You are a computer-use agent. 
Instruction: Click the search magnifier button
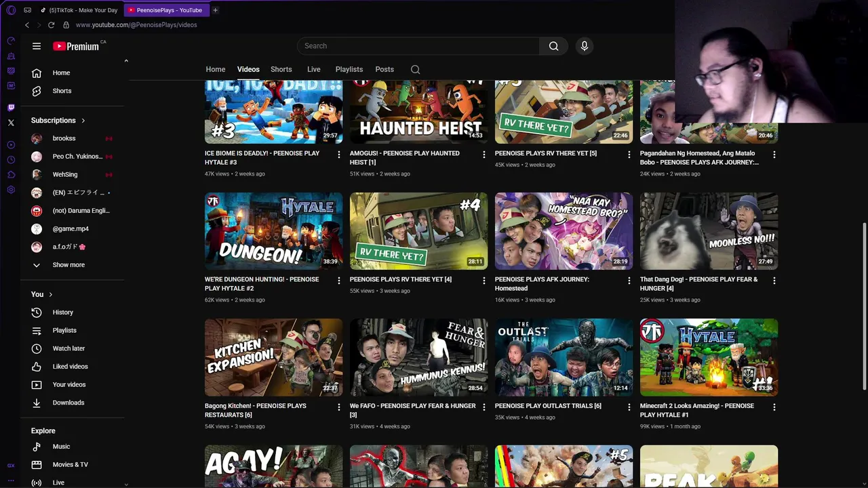[553, 46]
